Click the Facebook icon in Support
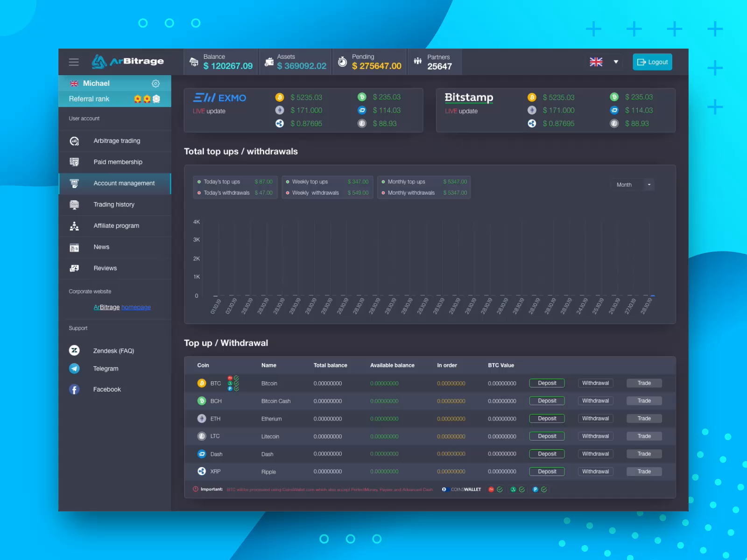This screenshot has width=747, height=560. (74, 389)
